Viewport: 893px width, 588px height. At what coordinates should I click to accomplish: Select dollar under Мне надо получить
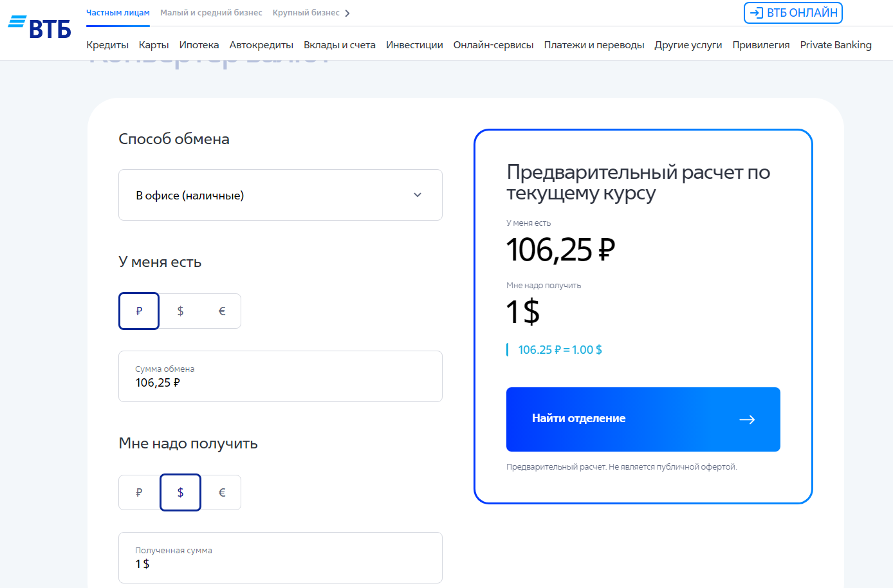pos(180,493)
